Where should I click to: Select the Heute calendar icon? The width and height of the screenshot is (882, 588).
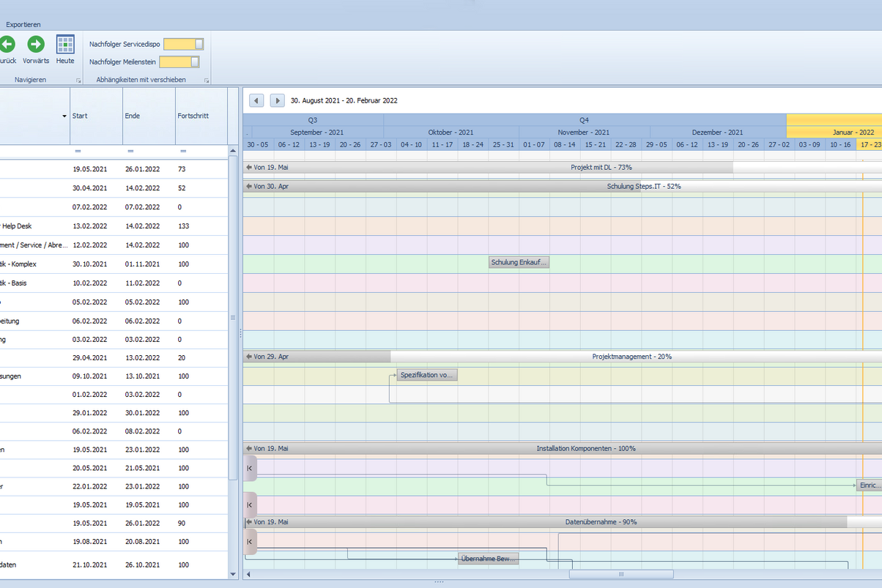[x=65, y=45]
